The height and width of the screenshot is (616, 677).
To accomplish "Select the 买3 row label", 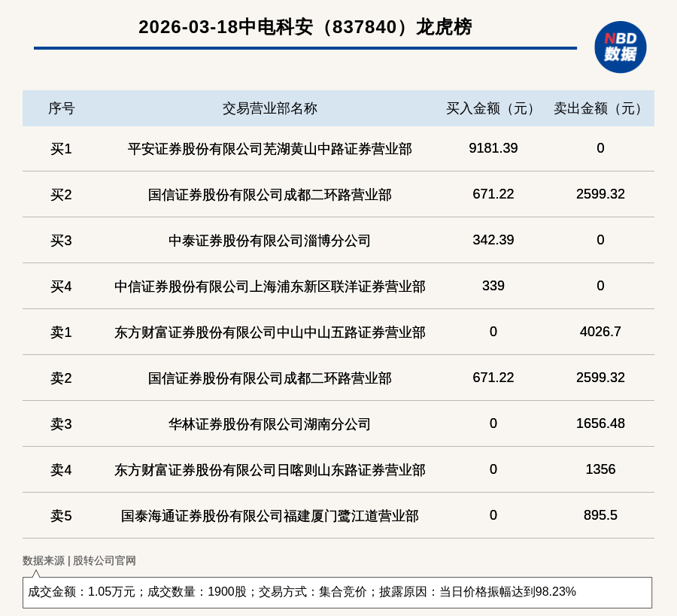I will click(62, 241).
